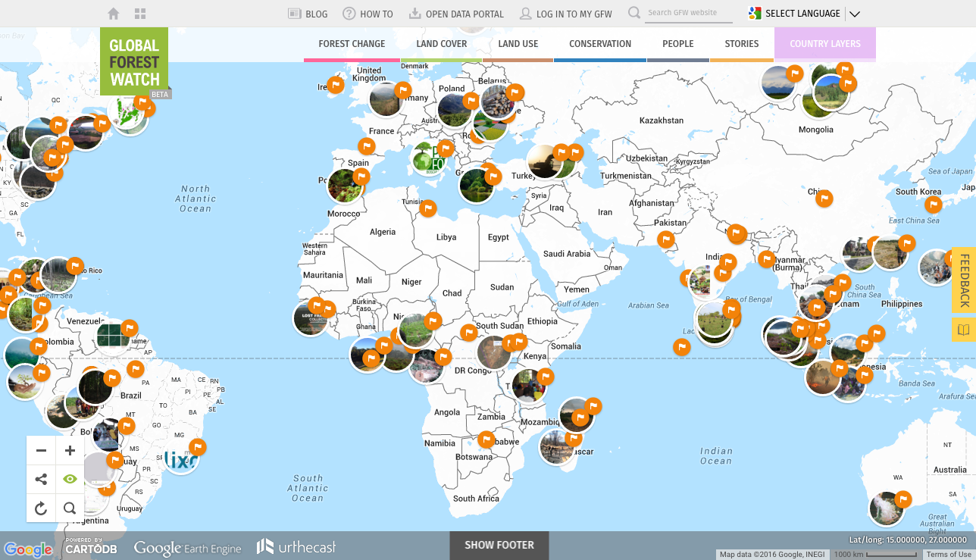Go to the home icon
This screenshot has height=560, width=976.
tap(114, 14)
